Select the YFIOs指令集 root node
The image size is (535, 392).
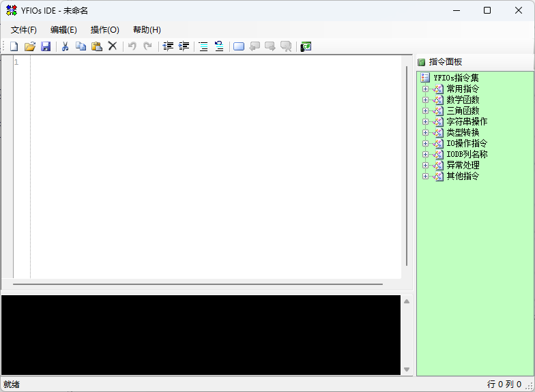(456, 78)
